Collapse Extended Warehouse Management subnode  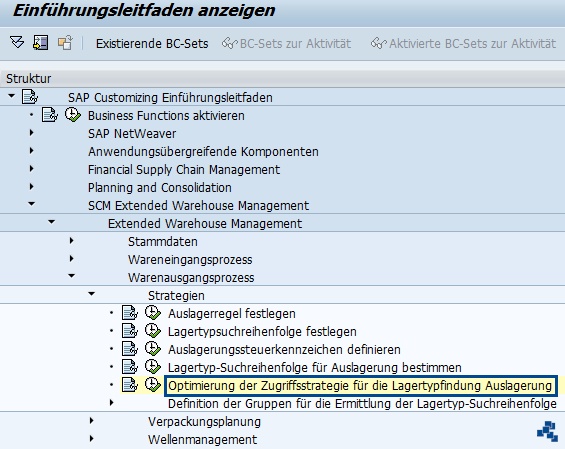point(52,222)
